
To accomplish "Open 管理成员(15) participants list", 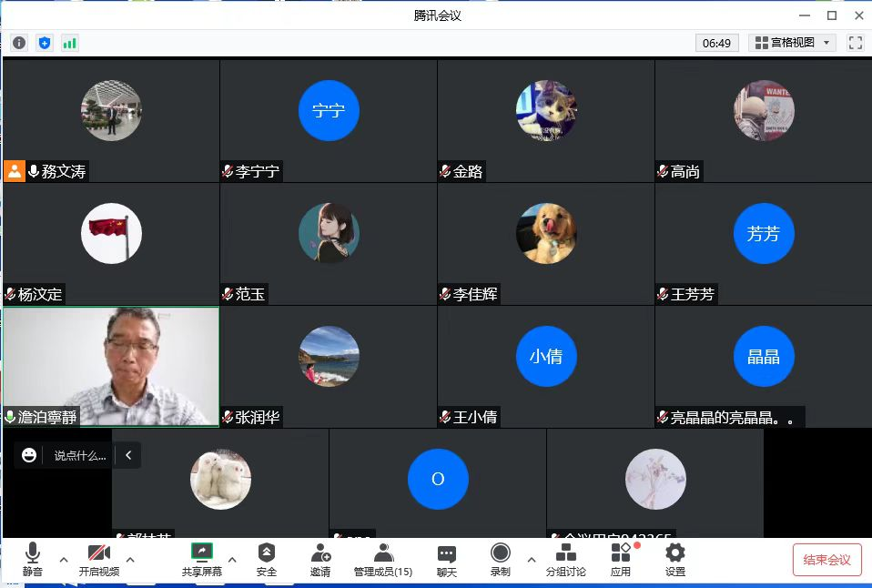I will (x=383, y=560).
